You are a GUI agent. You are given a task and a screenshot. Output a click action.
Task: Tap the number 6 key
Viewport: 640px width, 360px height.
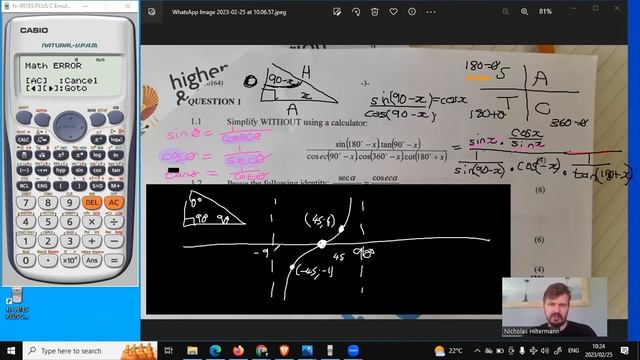pos(70,222)
